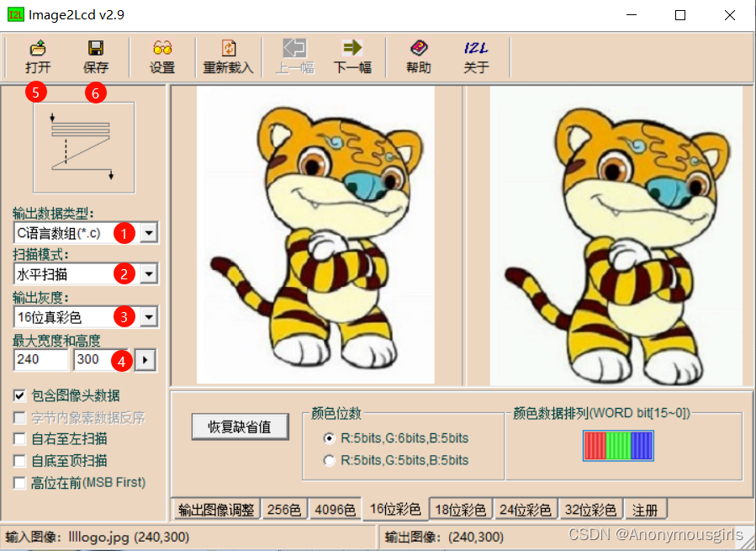Expand the 输出灰度 dropdown arrow

(x=149, y=317)
